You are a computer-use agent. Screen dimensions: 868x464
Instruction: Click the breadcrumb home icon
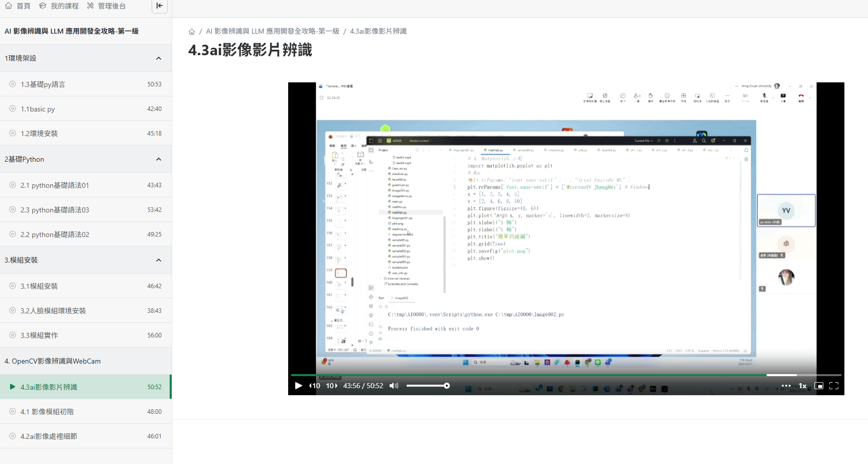click(x=192, y=32)
